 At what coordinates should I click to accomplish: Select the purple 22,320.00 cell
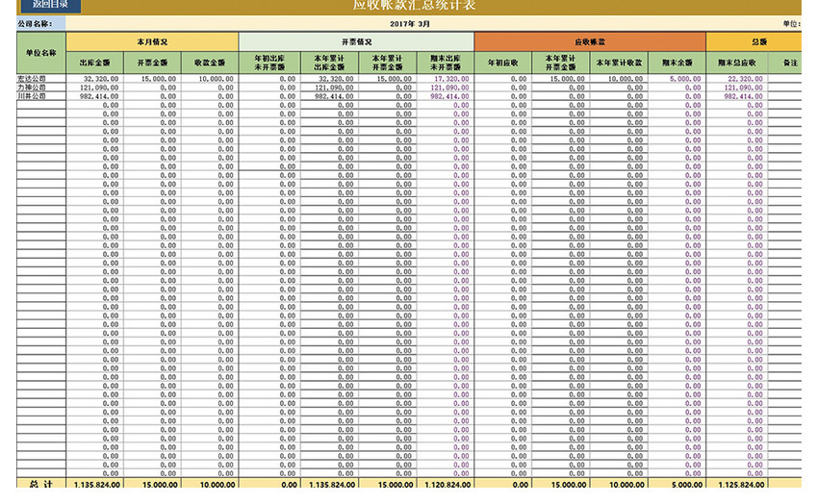click(736, 79)
